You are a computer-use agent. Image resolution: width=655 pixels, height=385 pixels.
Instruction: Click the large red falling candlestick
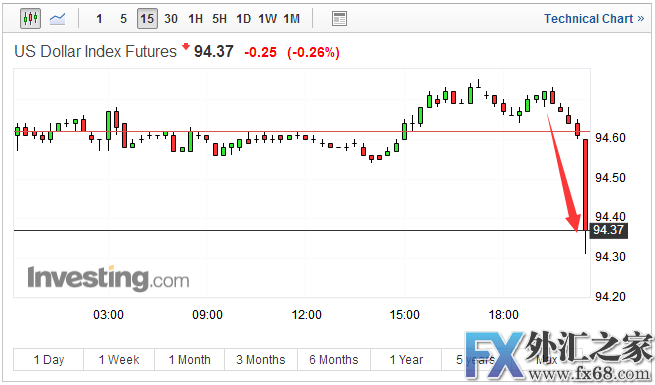click(586, 185)
